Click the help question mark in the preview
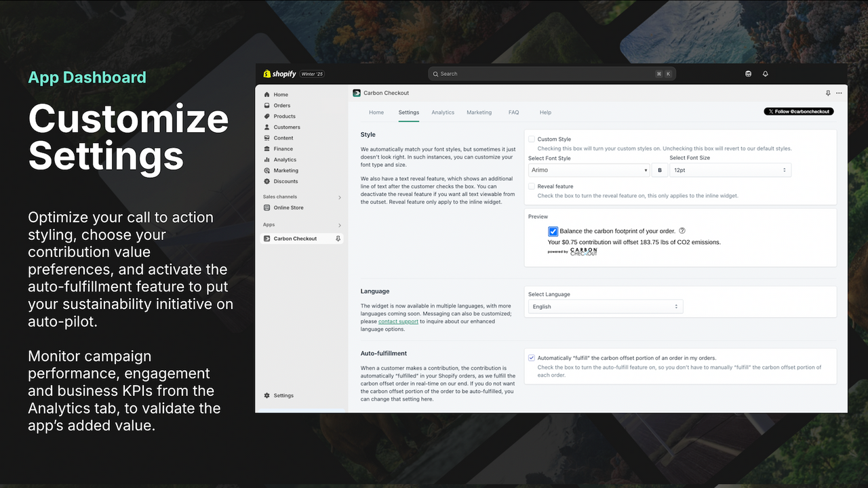The height and width of the screenshot is (488, 868). coord(682,231)
